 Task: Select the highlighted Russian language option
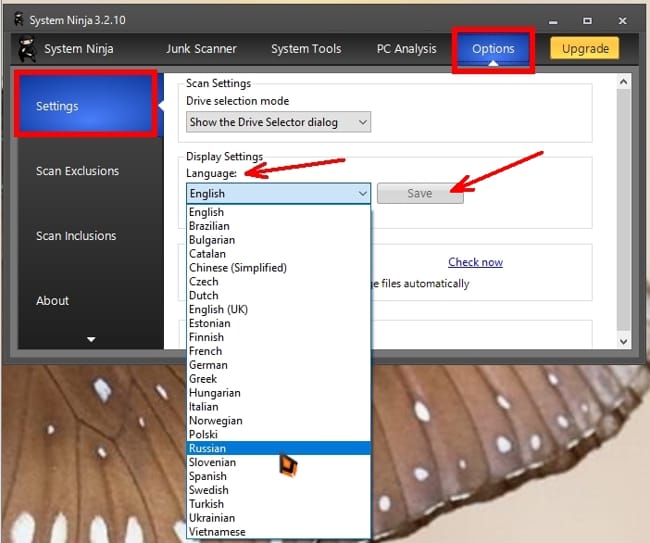click(278, 448)
